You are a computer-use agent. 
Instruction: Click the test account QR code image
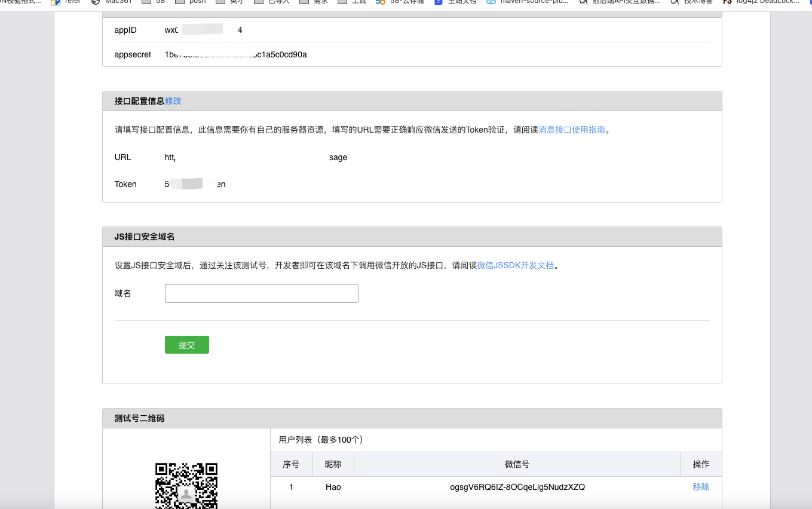pos(186,485)
